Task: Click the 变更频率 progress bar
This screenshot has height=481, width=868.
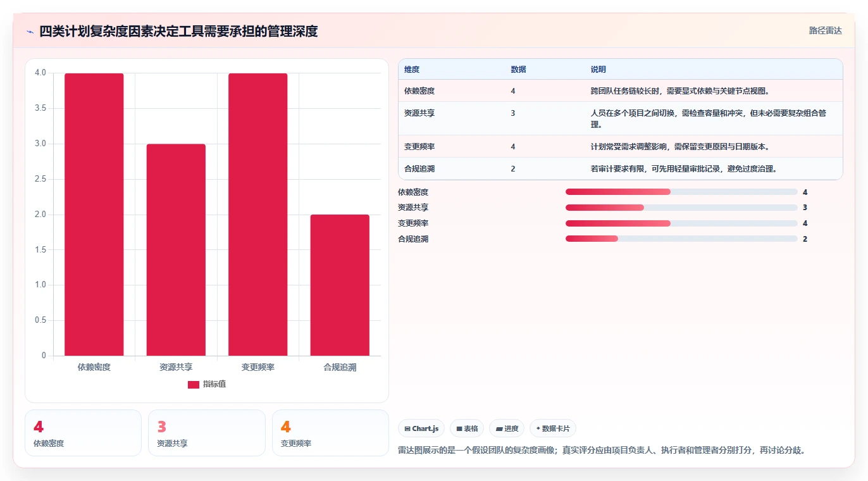Action: (681, 223)
